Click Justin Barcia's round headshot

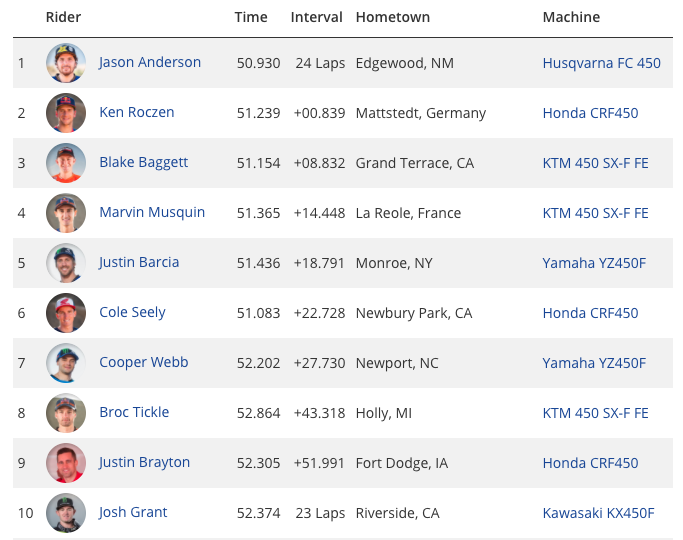pyautogui.click(x=66, y=263)
